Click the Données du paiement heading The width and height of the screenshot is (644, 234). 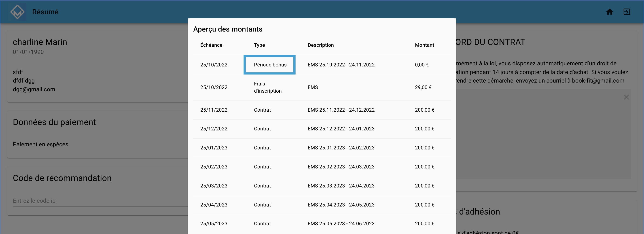pyautogui.click(x=54, y=122)
